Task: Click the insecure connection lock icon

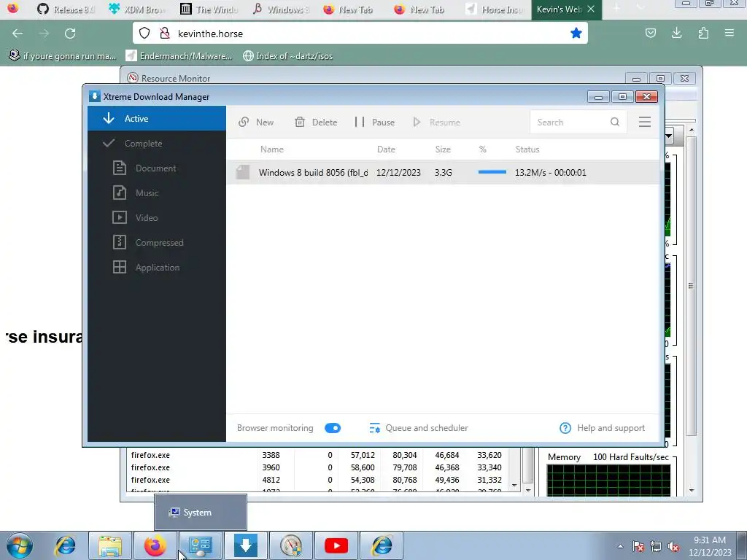Action: point(165,33)
